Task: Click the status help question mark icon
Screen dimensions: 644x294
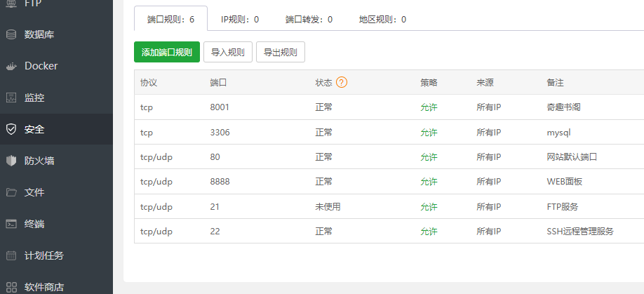Action: (x=342, y=83)
